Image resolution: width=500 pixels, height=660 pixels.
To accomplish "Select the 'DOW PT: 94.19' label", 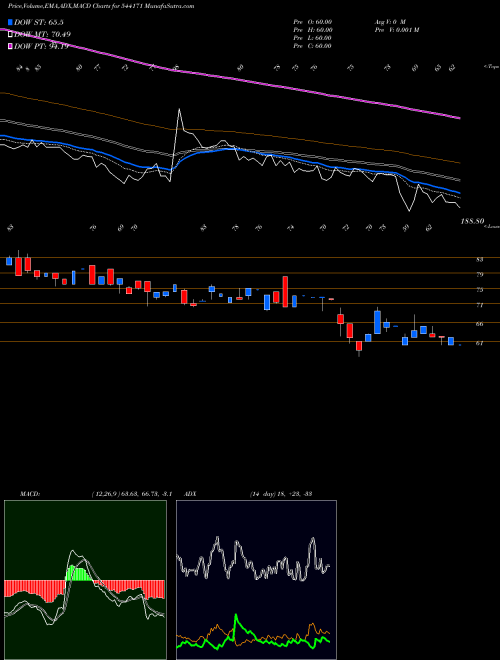I will pos(41,46).
